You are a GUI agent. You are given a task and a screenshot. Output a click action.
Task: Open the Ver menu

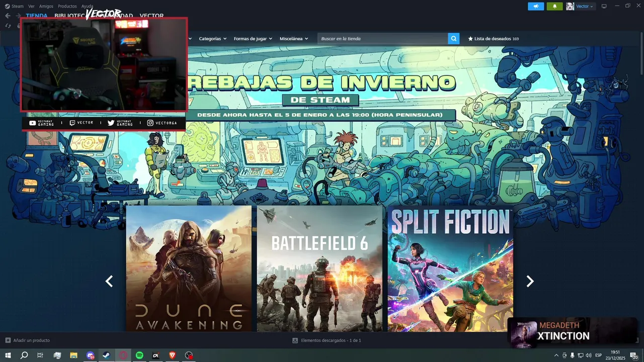31,6
